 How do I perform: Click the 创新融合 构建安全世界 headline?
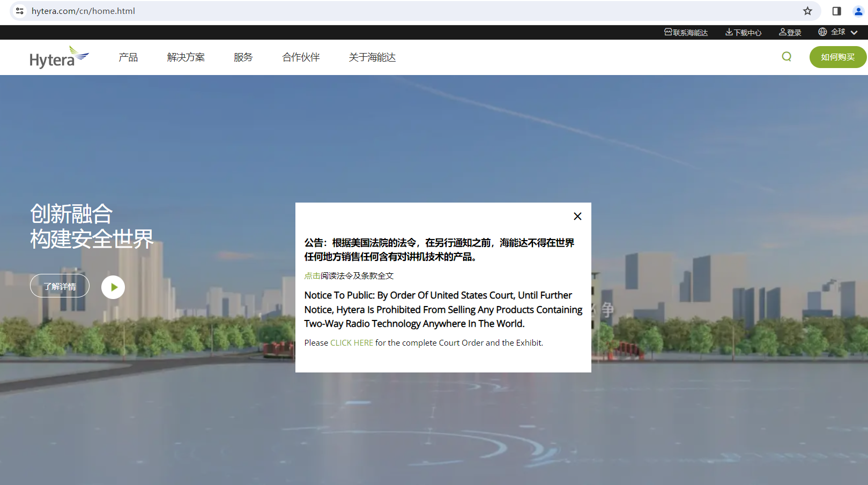point(92,227)
